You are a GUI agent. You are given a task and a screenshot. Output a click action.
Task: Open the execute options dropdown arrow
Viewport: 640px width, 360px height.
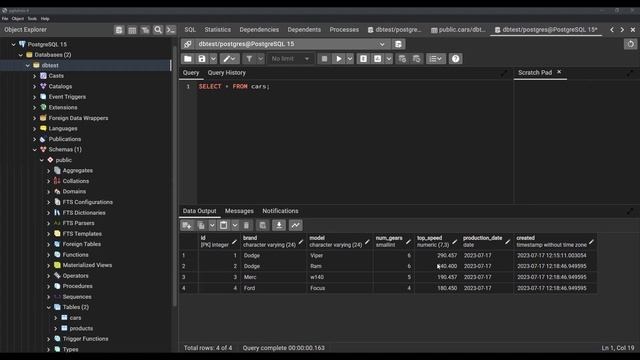(x=350, y=59)
